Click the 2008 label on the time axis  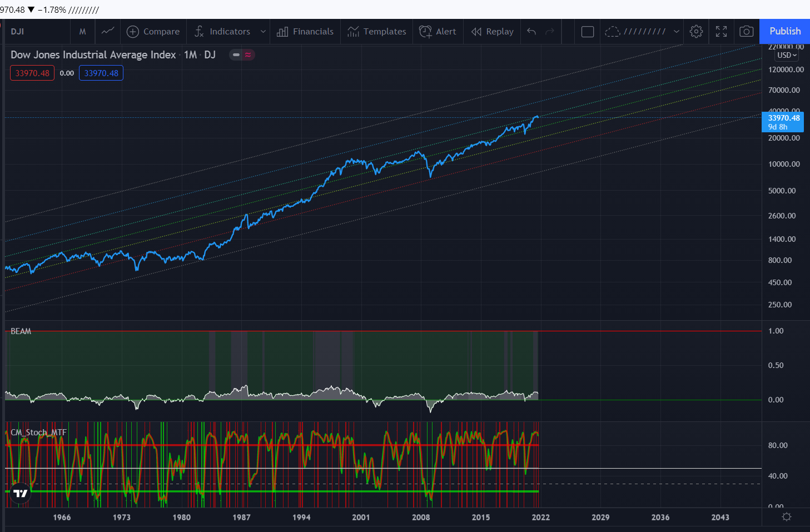click(x=421, y=517)
